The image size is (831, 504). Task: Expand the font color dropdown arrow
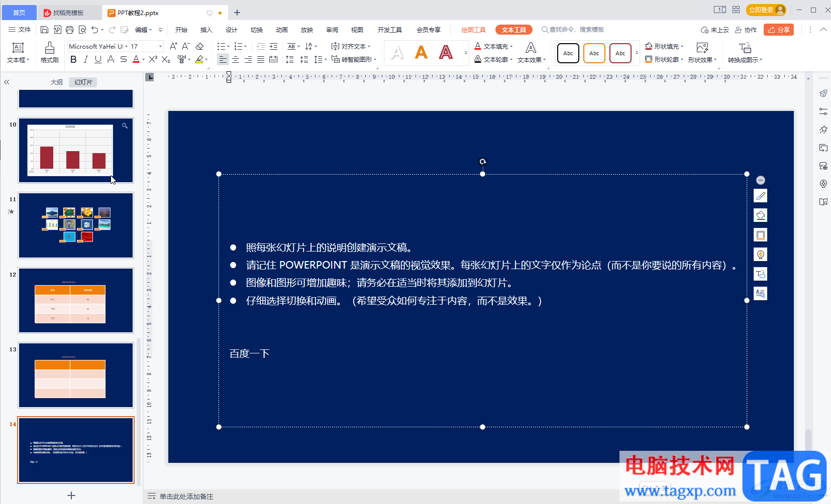144,60
